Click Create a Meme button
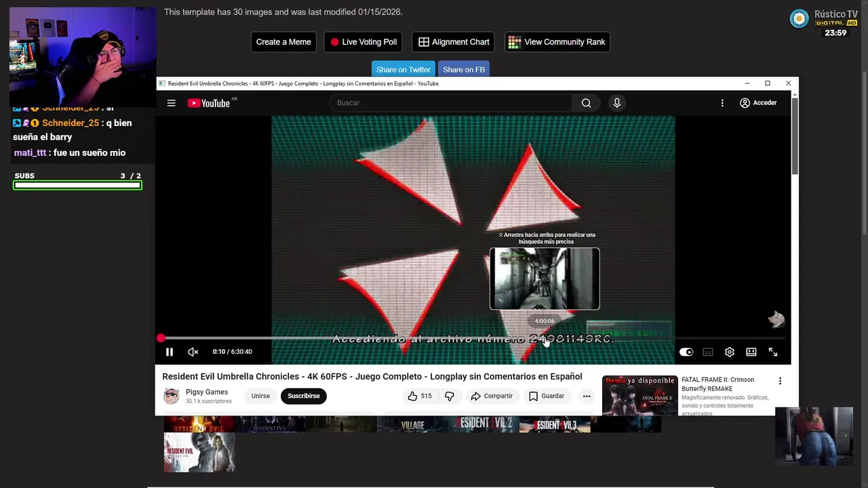This screenshot has height=488, width=868. 283,42
